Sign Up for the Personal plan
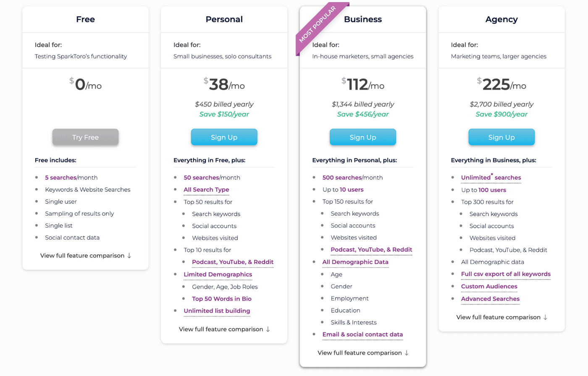The height and width of the screenshot is (376, 588). [224, 137]
